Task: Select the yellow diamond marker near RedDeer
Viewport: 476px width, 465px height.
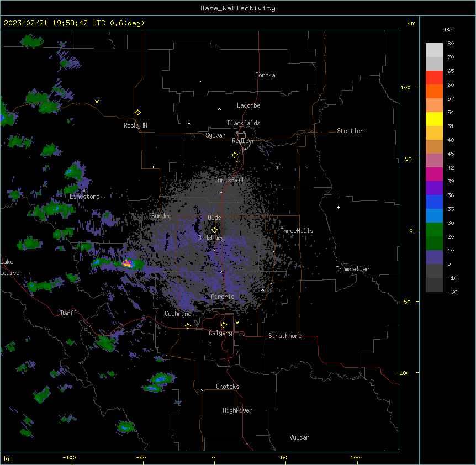Action: (x=235, y=155)
